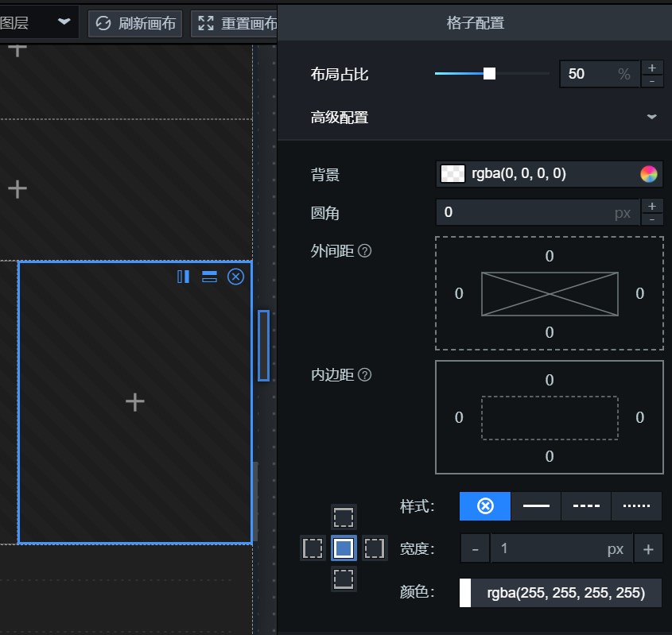This screenshot has width=672, height=635.
Task: Increase 圆角 radius with plus stepper
Action: coord(652,206)
